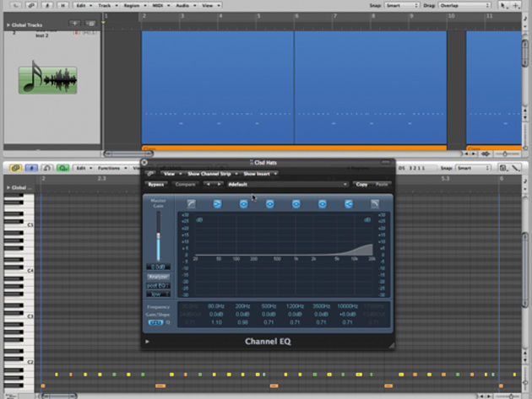This screenshot has height=399, width=532.
Task: Expand the plugin extended parameters triangle
Action: 147,342
